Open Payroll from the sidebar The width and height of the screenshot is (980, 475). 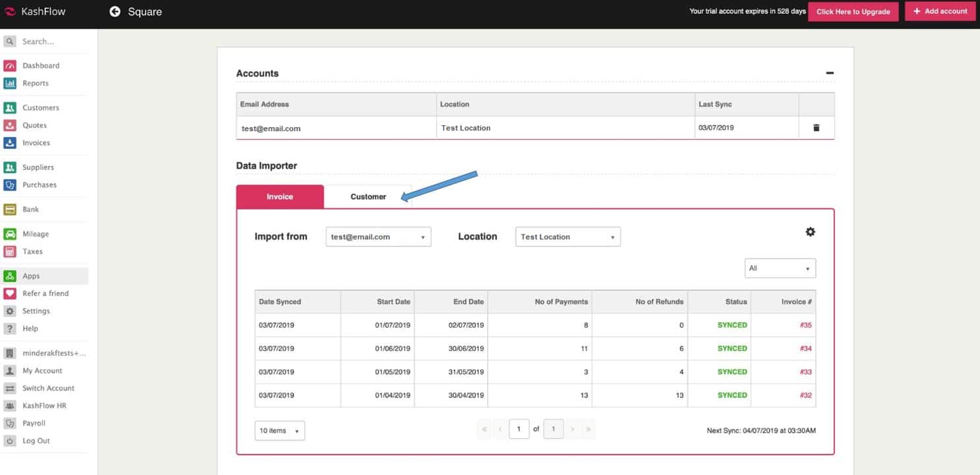click(x=34, y=424)
